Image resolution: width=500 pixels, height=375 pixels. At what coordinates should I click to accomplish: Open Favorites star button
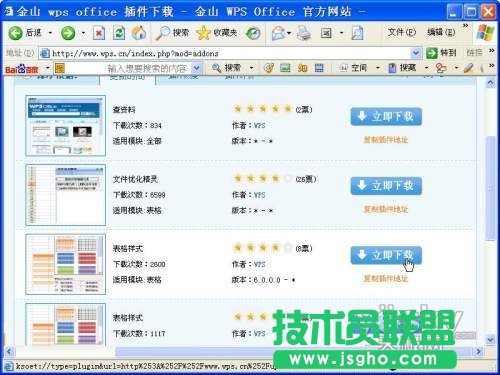click(217, 33)
